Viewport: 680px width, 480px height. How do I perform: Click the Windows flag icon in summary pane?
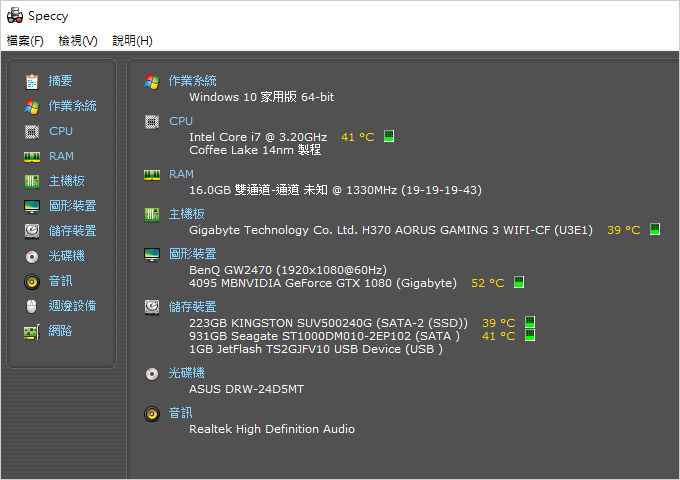point(152,82)
